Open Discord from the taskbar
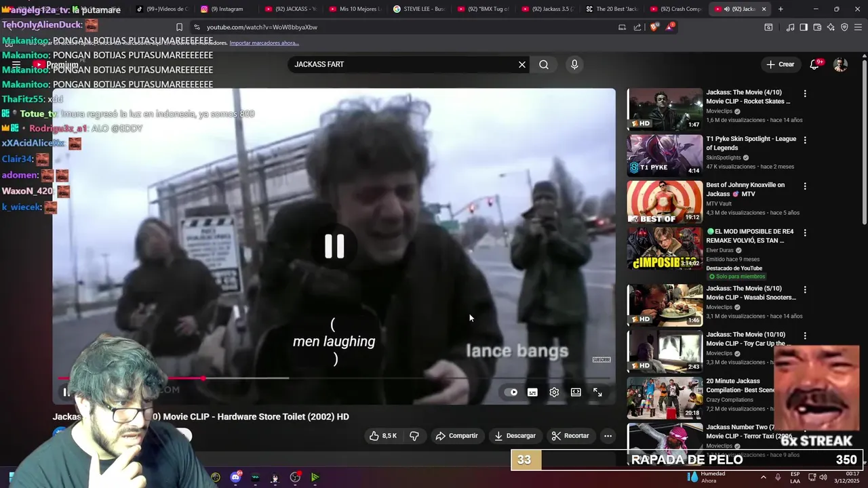Screen dimensions: 868x488 click(x=235, y=477)
